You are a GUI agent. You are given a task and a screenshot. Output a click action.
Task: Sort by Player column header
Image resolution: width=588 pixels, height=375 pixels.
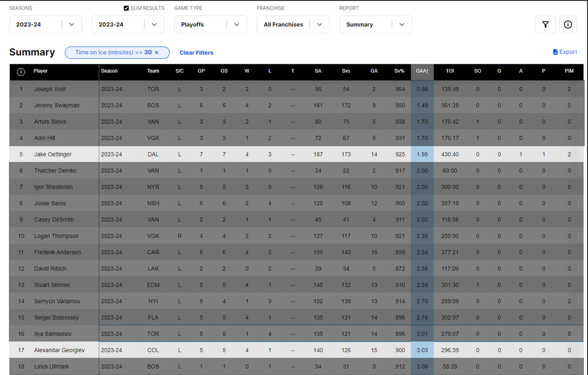tap(41, 71)
